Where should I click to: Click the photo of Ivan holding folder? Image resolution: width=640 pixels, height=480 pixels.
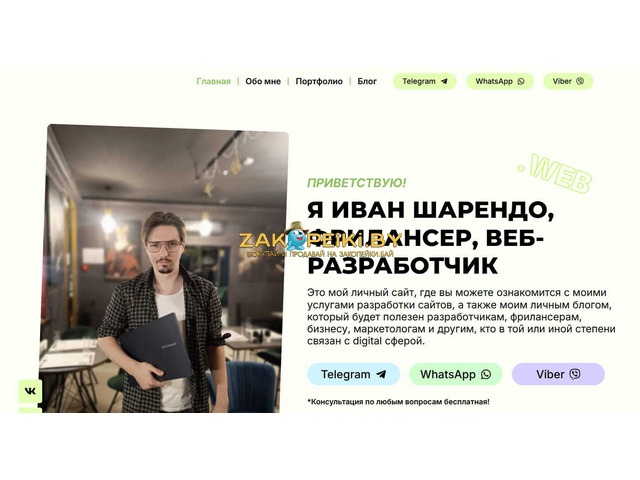pos(164,269)
